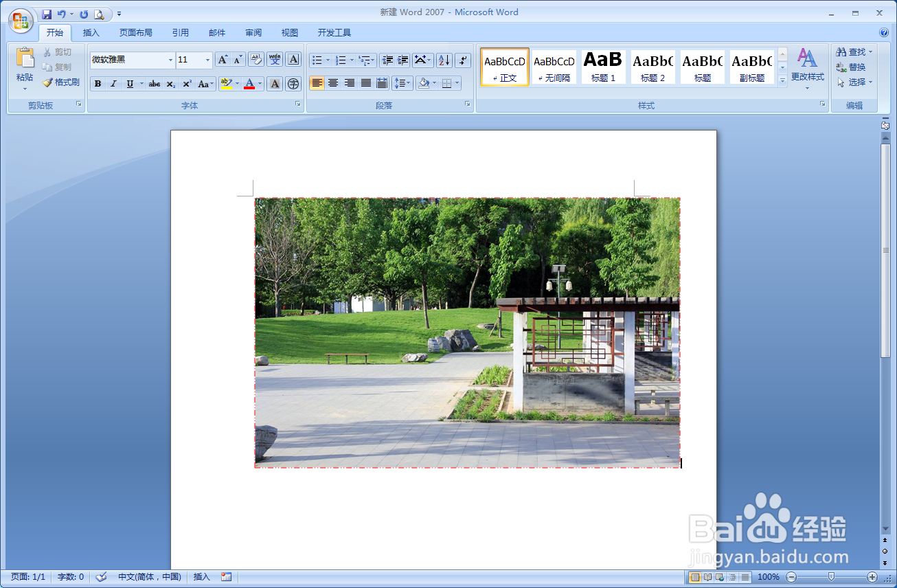Expand the underline style dropdown arrow
Image resolution: width=897 pixels, height=588 pixels.
pyautogui.click(x=142, y=84)
